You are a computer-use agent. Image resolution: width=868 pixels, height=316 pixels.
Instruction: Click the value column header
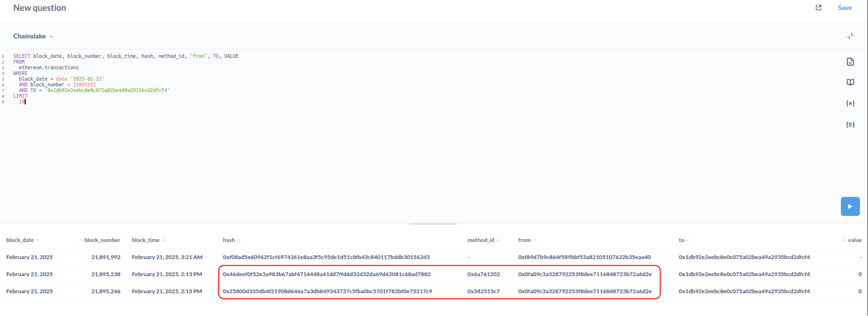[854, 240]
